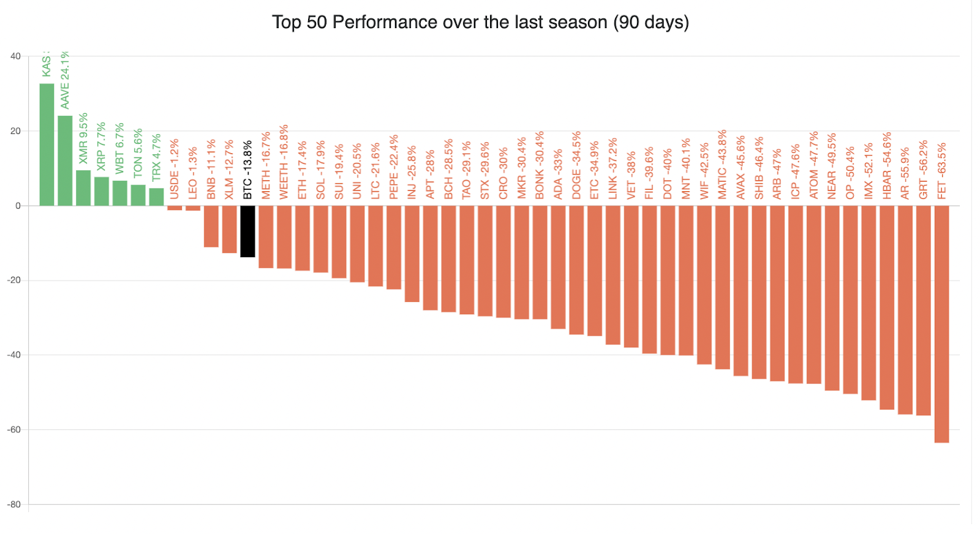Click the black BTC bar
The image size is (980, 534).
(x=247, y=231)
